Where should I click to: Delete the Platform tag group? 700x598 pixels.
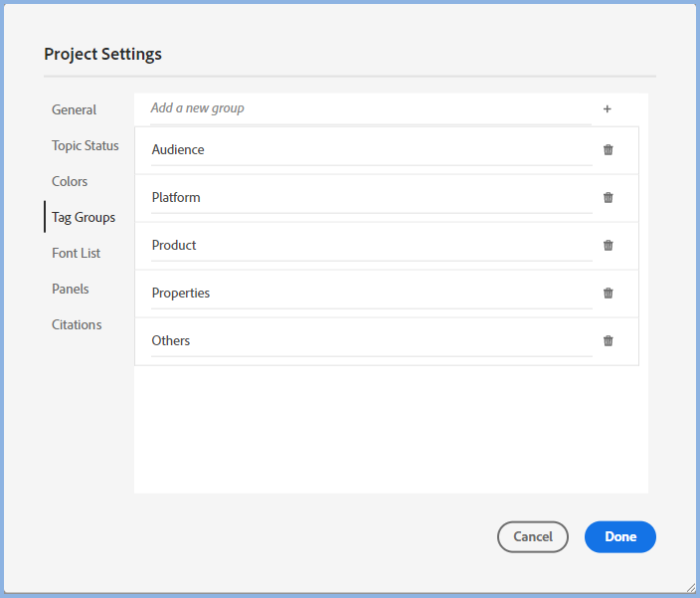tap(609, 198)
